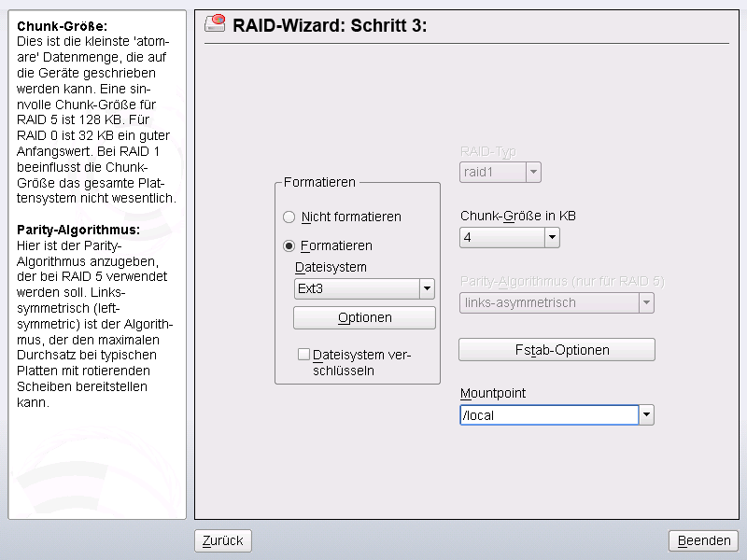Click the "Chunk-Größe in KB" label

point(518,216)
